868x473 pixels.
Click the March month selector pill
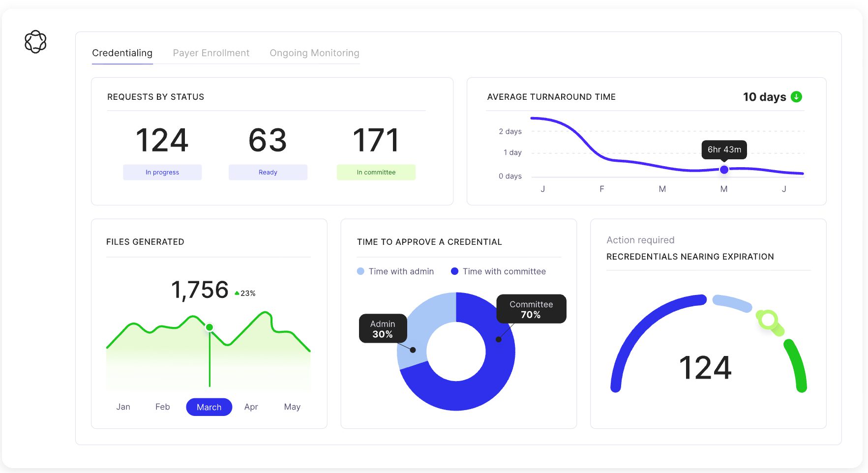209,407
